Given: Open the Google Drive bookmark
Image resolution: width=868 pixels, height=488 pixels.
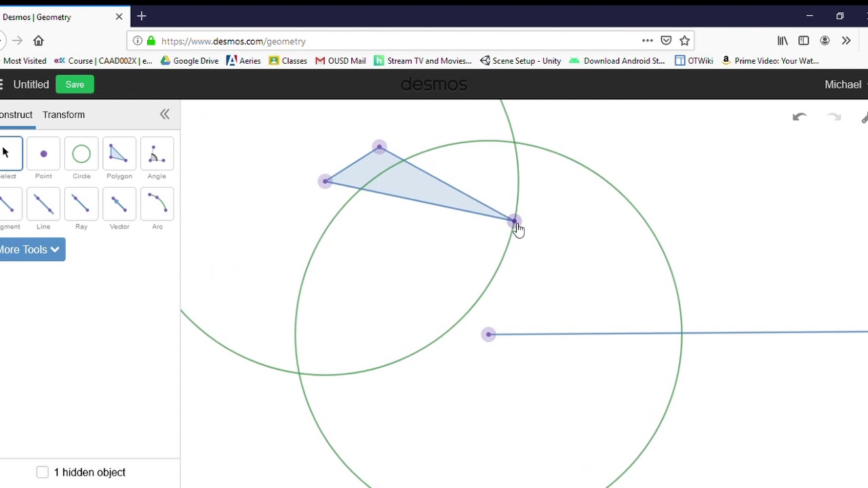Looking at the screenshot, I should (x=189, y=60).
